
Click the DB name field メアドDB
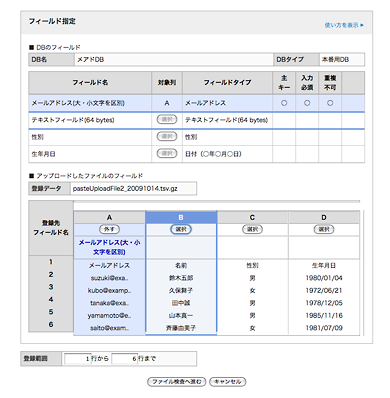(x=173, y=60)
